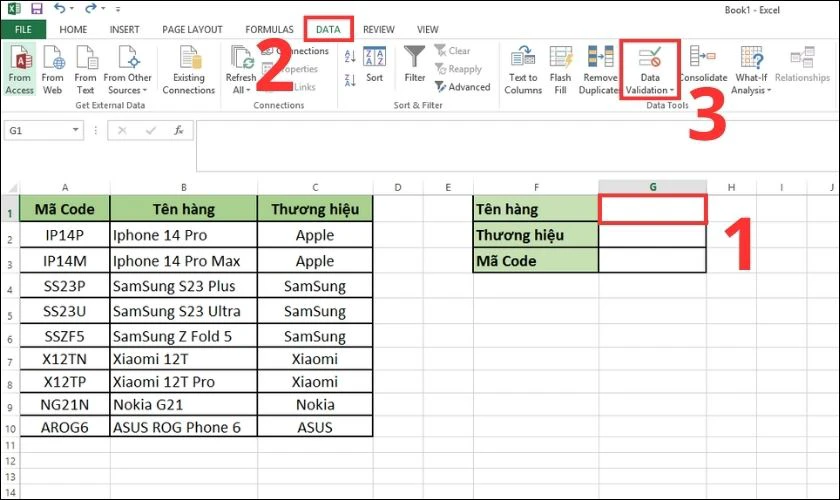The image size is (840, 500).
Task: Click the Data Validation icon
Action: coord(650,57)
